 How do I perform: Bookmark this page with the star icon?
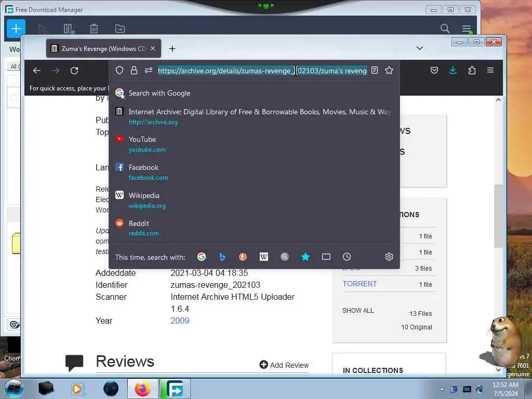click(x=389, y=70)
